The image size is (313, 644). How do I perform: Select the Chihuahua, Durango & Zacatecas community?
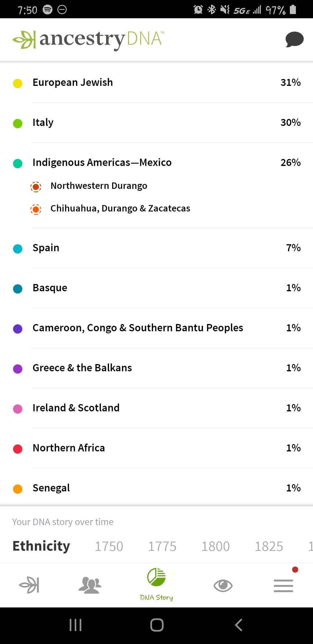[120, 209]
